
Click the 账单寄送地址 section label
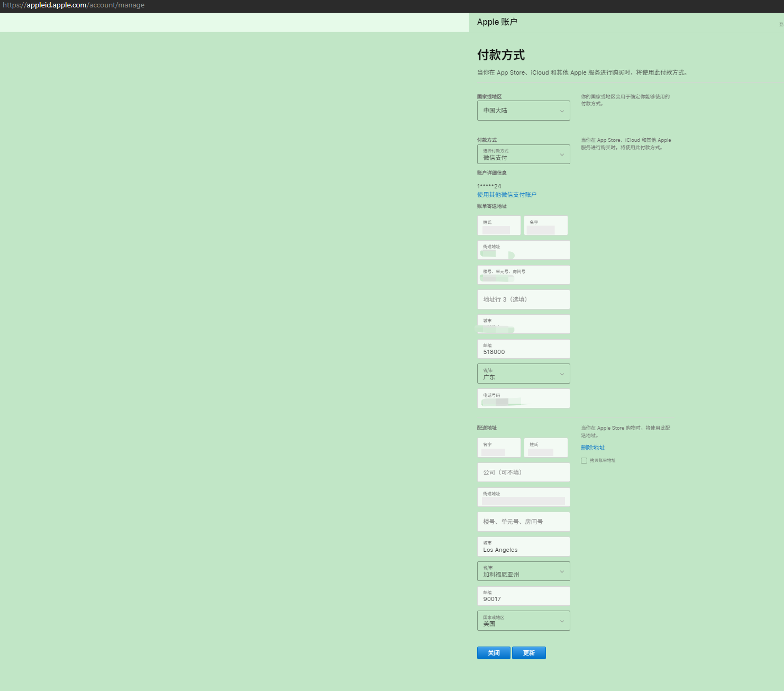[x=492, y=206]
